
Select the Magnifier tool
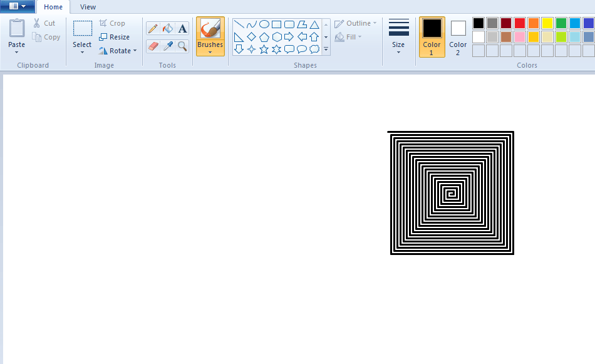coord(182,46)
